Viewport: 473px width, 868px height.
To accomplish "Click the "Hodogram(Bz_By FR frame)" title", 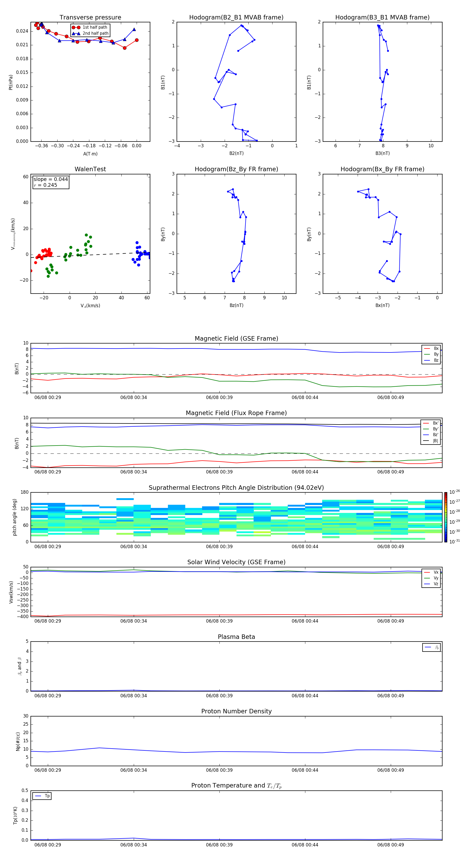I will tap(236, 169).
